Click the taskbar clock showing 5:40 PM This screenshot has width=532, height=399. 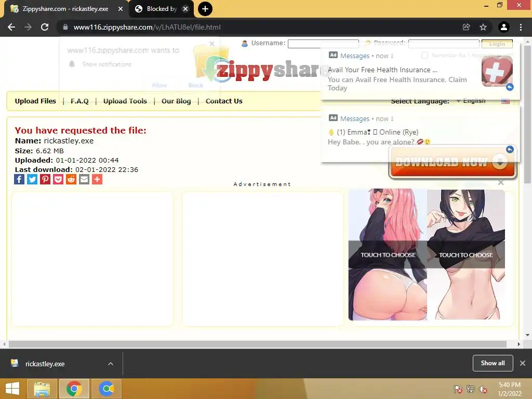click(510, 389)
